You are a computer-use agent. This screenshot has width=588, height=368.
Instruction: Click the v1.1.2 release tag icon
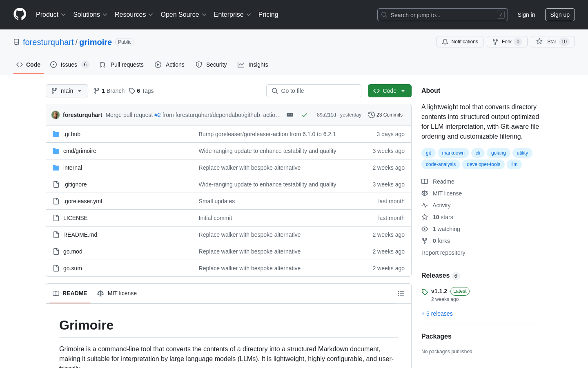point(425,292)
